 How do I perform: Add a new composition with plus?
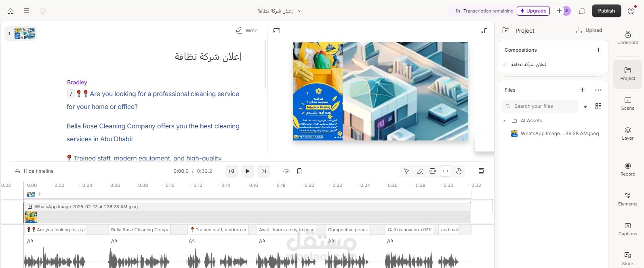click(598, 50)
